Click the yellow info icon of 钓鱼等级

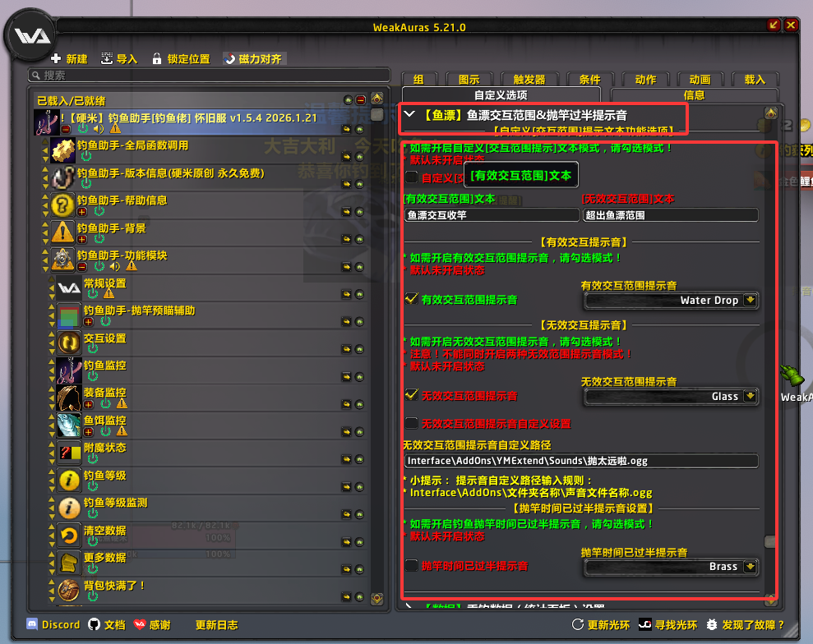click(x=69, y=481)
